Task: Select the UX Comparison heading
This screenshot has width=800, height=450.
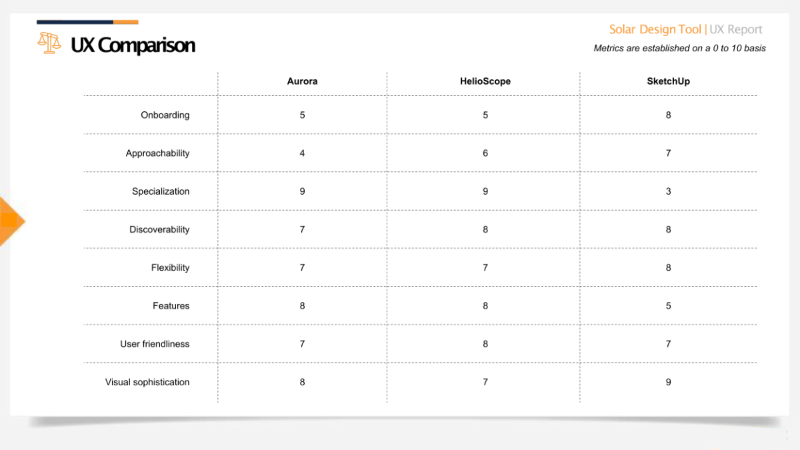Action: (x=133, y=45)
